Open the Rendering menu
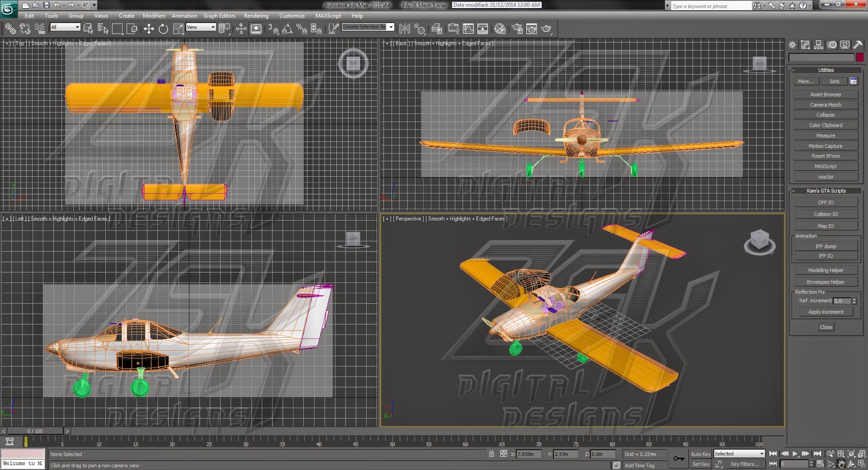868x470 pixels. coord(256,16)
